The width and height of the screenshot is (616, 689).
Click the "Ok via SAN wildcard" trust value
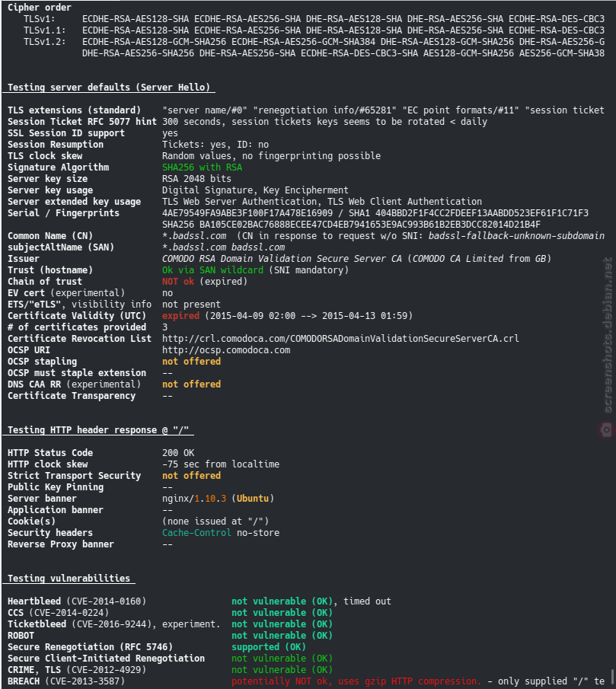[212, 270]
